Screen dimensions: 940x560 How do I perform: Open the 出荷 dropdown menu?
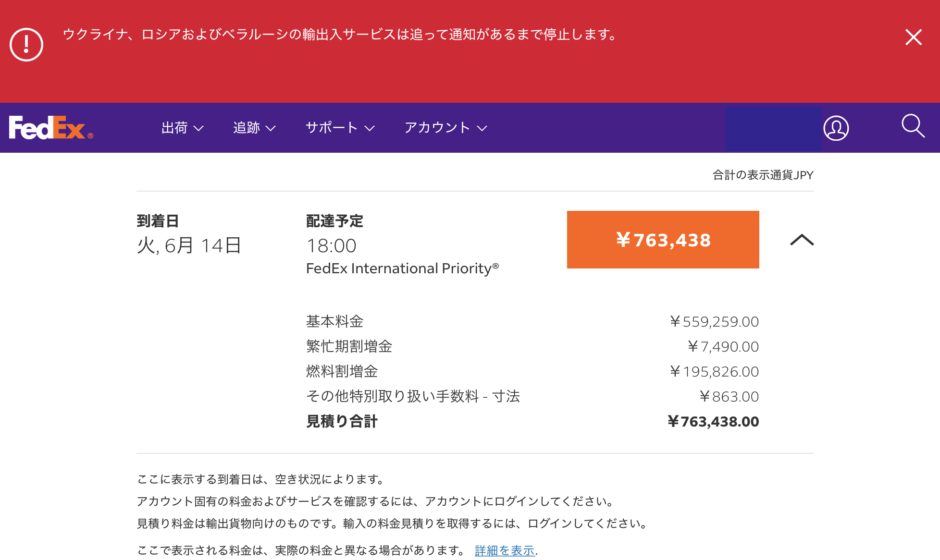coord(183,128)
